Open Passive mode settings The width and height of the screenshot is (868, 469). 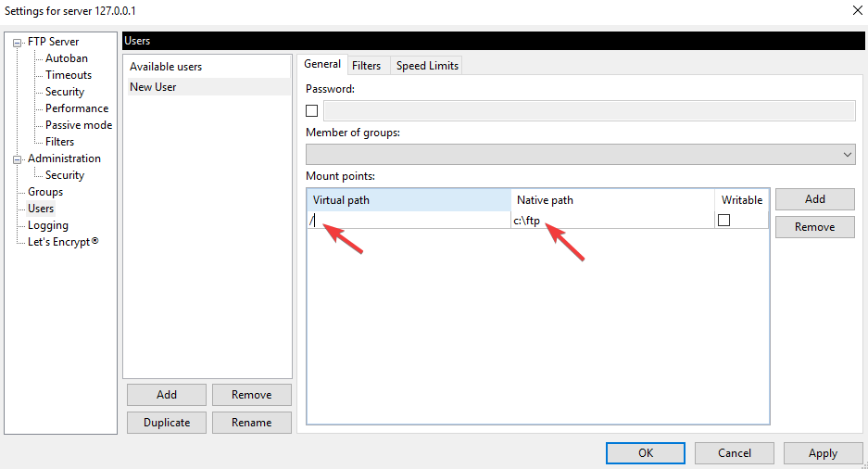point(79,124)
